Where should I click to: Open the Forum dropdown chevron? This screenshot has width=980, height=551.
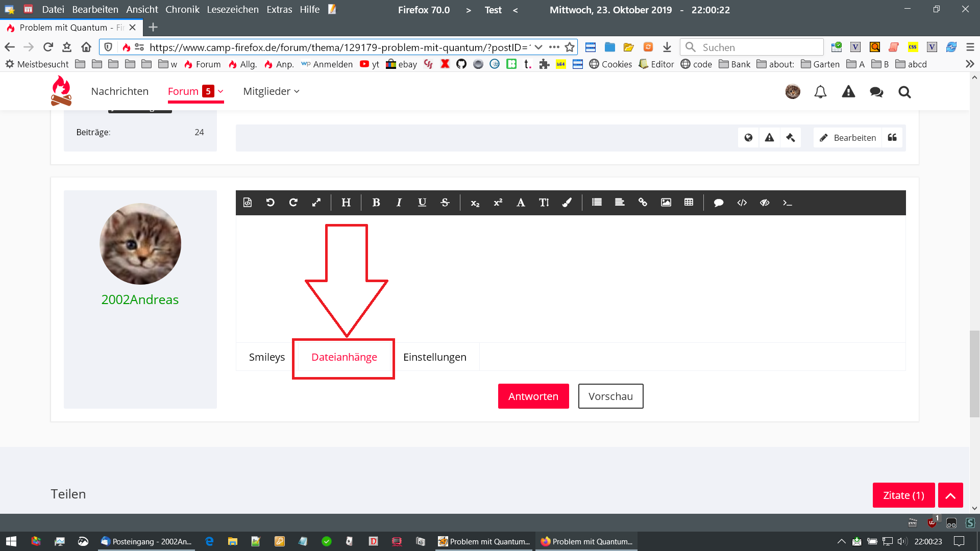coord(220,91)
